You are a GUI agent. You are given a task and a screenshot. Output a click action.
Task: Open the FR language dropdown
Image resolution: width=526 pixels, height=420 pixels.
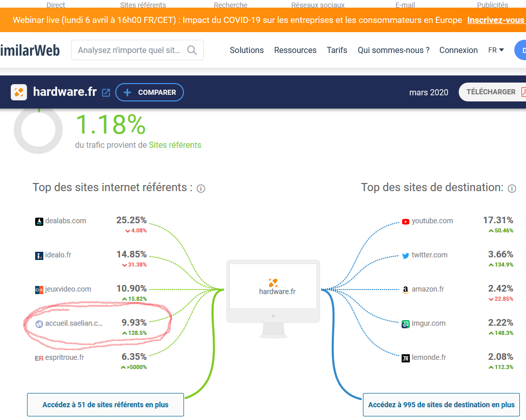click(496, 50)
